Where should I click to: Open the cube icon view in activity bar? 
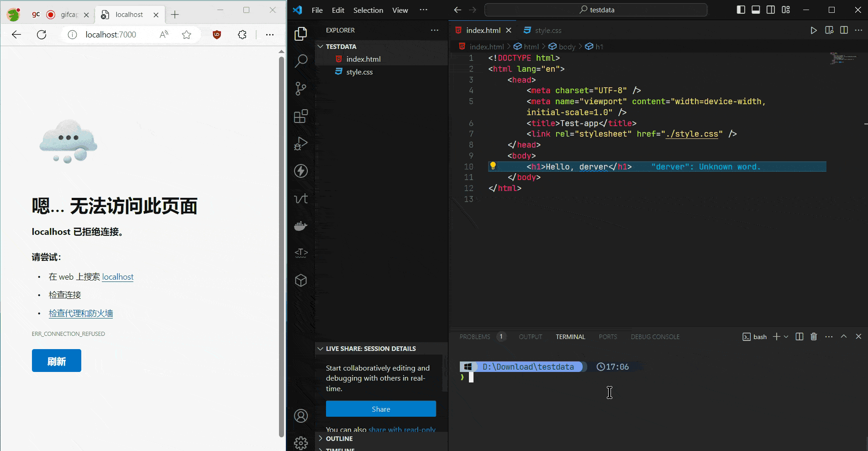tap(301, 281)
